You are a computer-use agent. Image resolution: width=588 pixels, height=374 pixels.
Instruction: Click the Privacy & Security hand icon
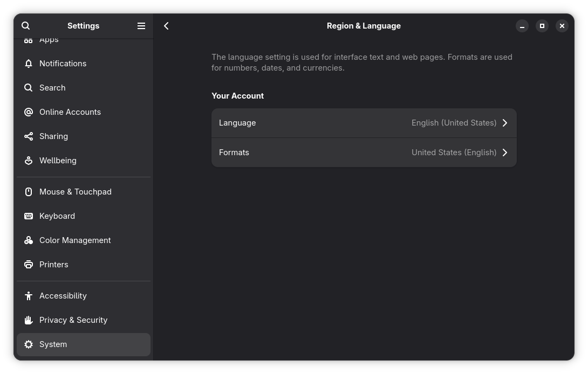tap(29, 320)
